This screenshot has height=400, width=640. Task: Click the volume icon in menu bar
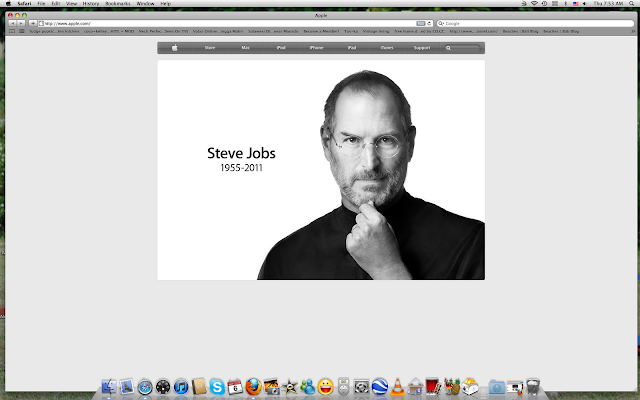pyautogui.click(x=584, y=3)
